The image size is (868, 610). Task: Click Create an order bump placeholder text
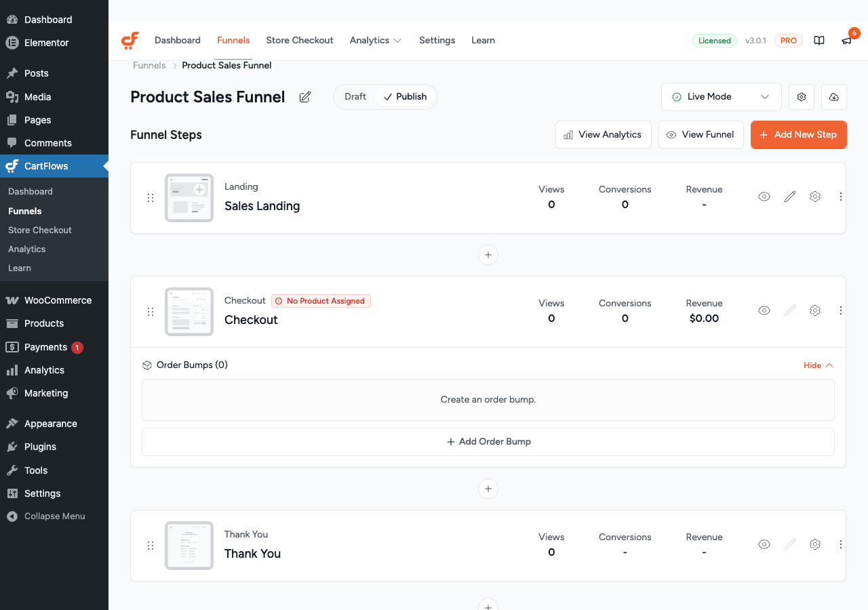click(488, 400)
